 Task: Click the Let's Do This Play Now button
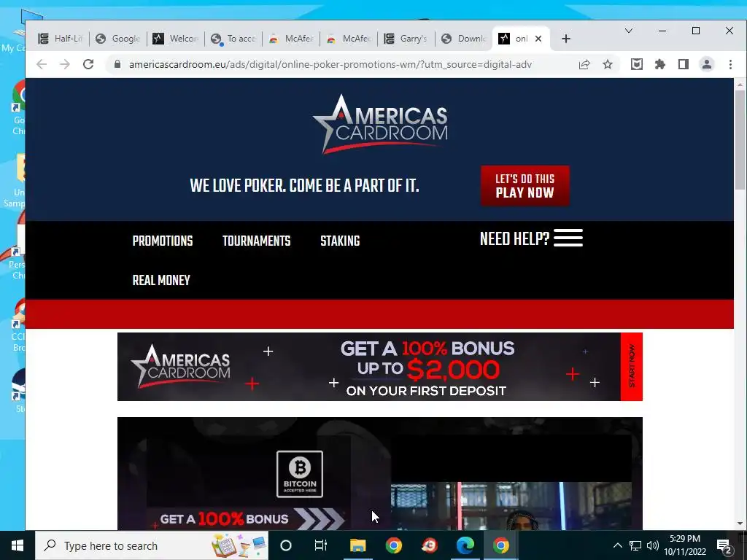[525, 186]
